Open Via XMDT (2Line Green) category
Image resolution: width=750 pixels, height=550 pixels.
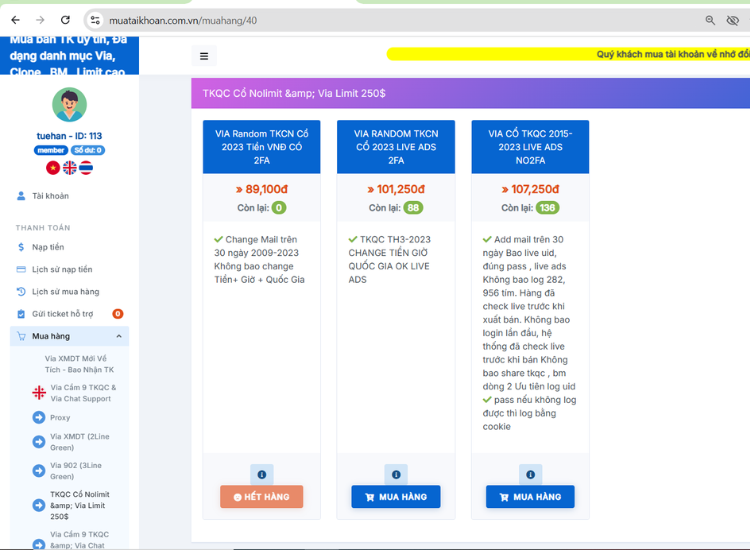[x=80, y=442]
